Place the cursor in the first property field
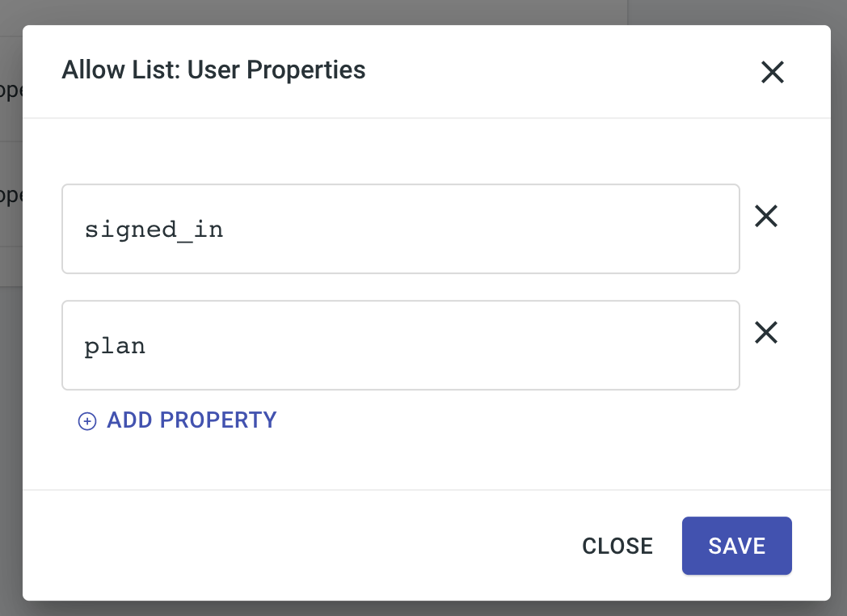Viewport: 847px width, 616px height. [400, 229]
